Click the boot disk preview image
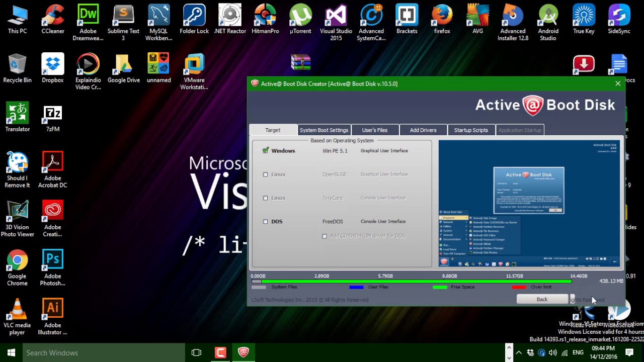The height and width of the screenshot is (362, 644). 529,204
